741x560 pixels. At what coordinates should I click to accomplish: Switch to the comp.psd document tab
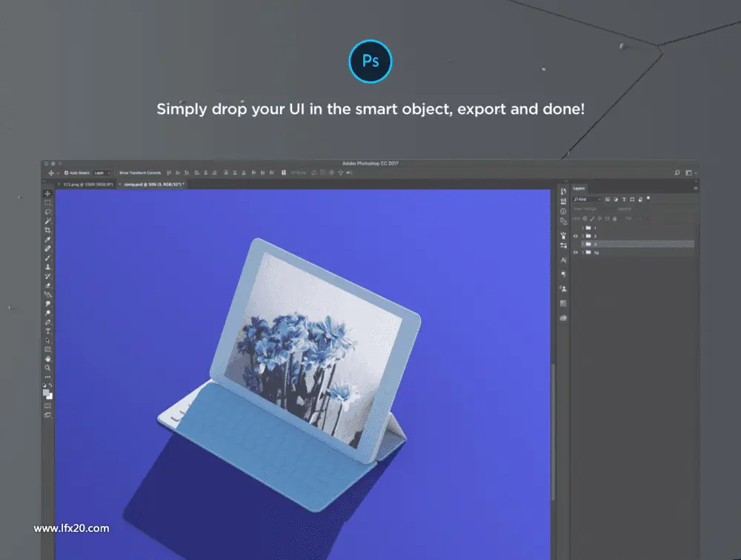[153, 184]
